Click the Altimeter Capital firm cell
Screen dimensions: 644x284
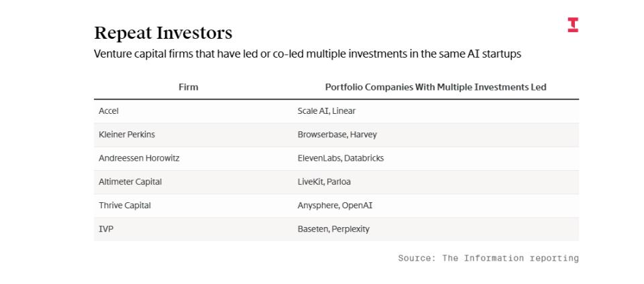click(130, 182)
